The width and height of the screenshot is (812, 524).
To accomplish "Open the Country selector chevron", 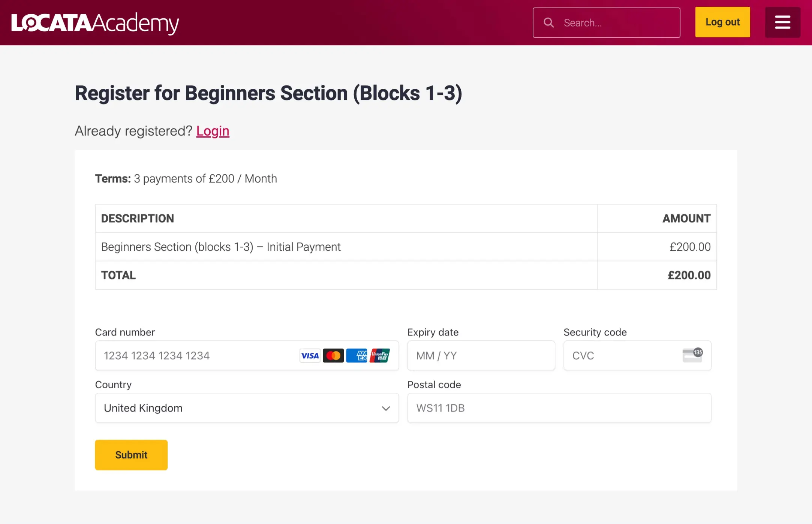I will pyautogui.click(x=385, y=408).
